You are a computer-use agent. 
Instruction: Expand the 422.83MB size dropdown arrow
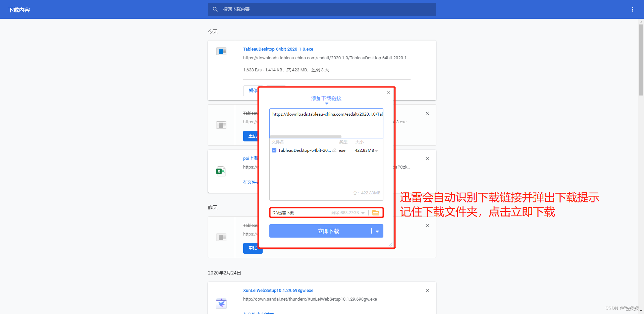(377, 151)
